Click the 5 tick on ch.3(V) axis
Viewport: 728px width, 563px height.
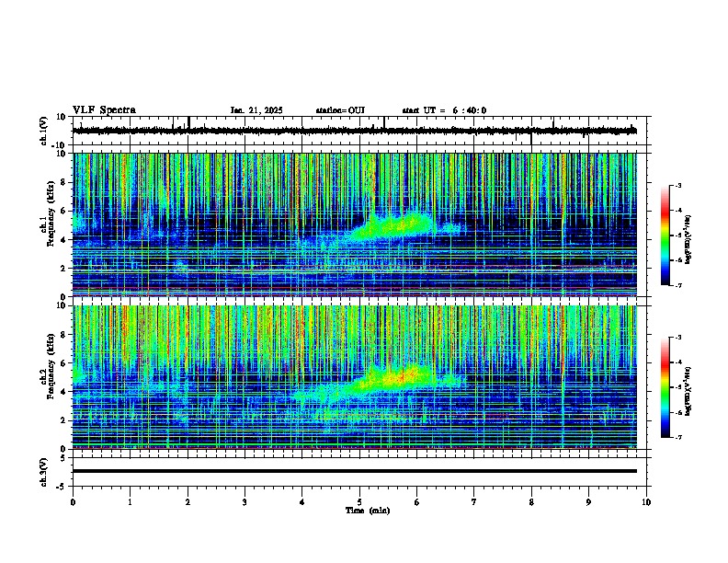click(x=63, y=458)
